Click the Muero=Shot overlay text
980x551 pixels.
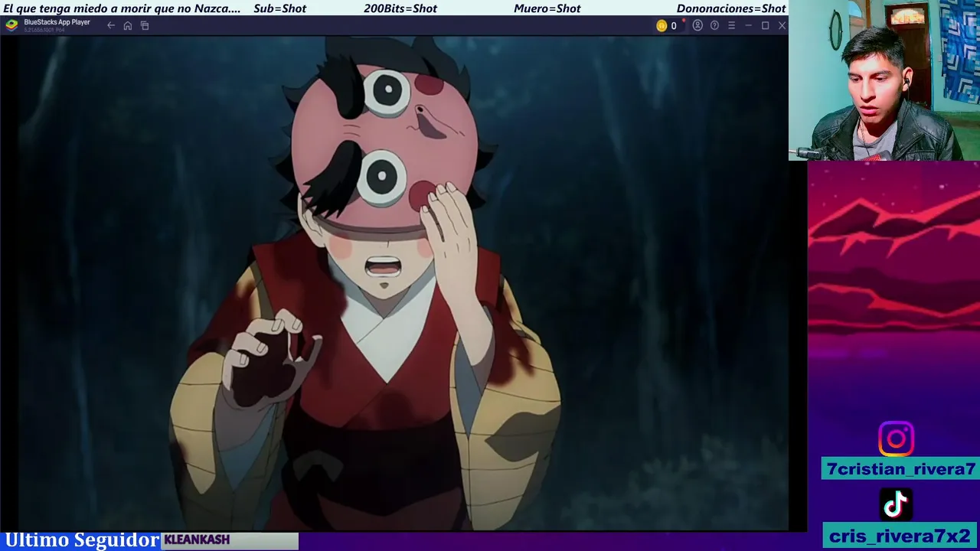[x=547, y=8]
